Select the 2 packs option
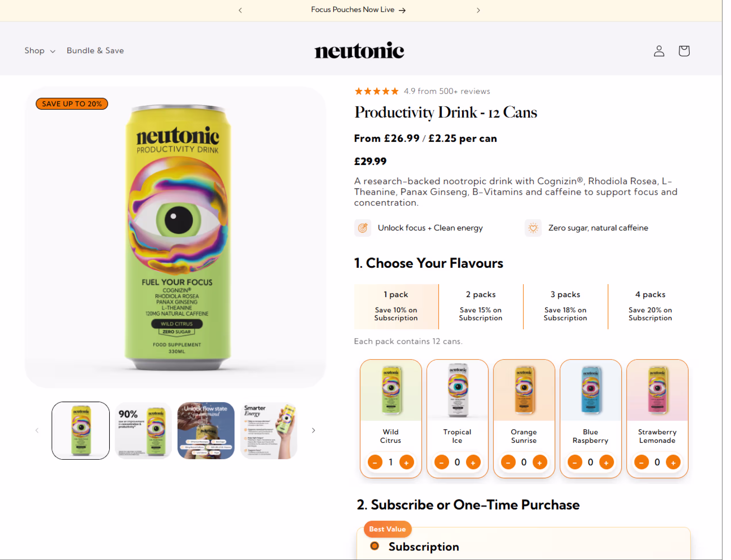The image size is (731, 560). point(480,306)
